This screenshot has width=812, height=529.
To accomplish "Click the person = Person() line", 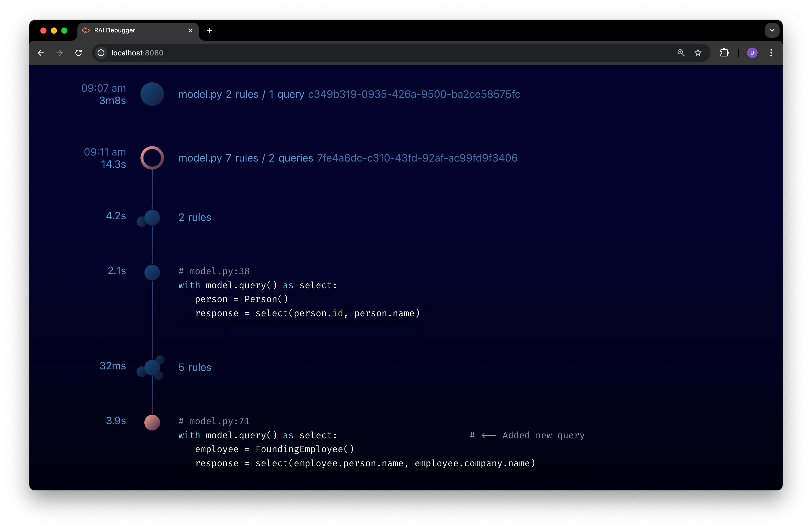I will [241, 299].
